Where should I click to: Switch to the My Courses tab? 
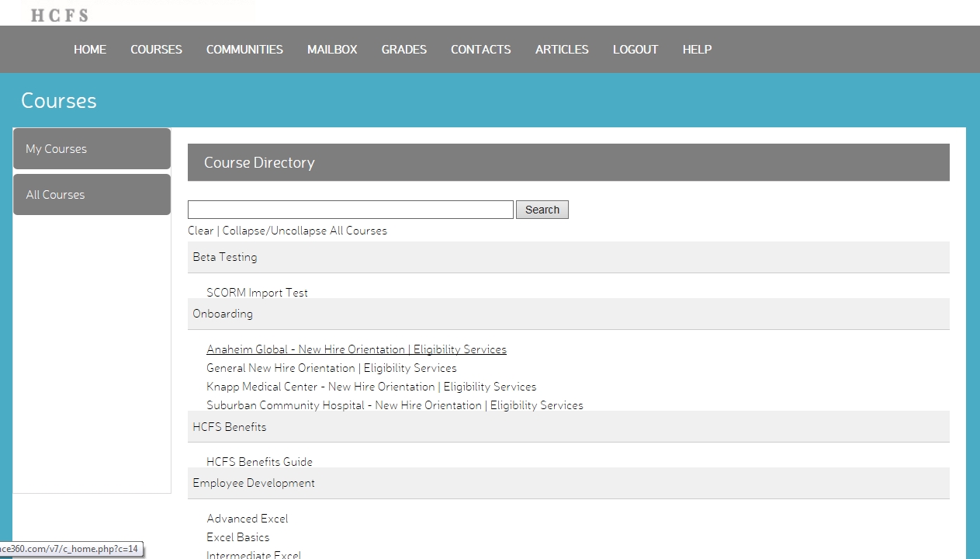coord(92,149)
